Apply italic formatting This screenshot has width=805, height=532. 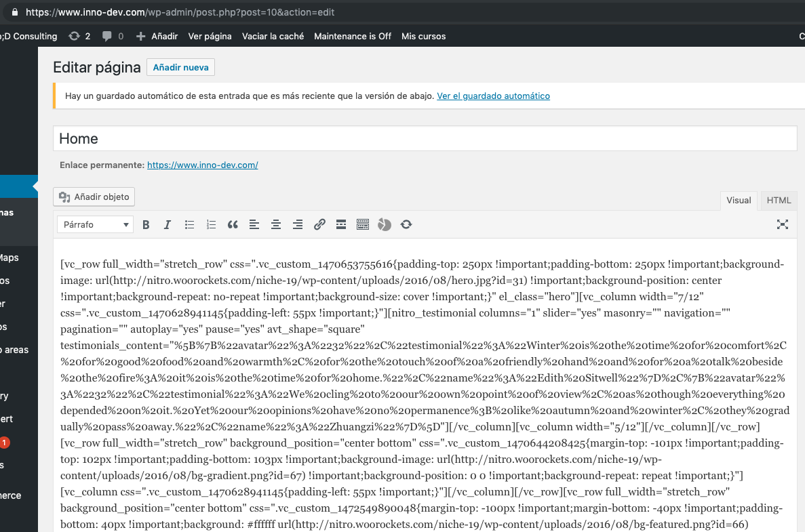pos(168,225)
